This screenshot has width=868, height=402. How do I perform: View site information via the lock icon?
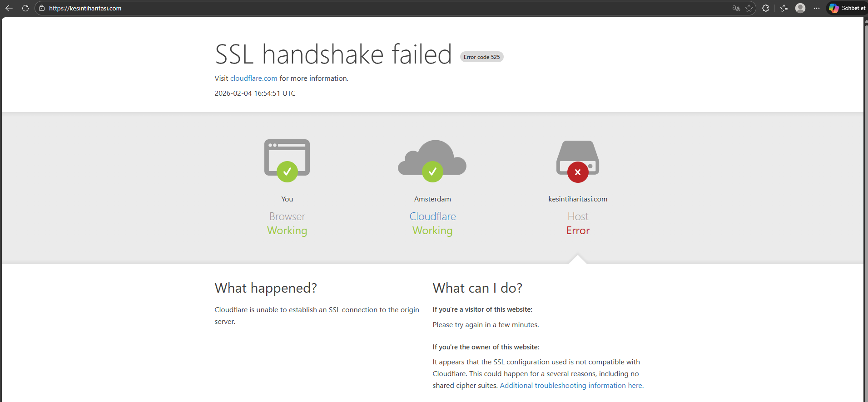[x=42, y=8]
